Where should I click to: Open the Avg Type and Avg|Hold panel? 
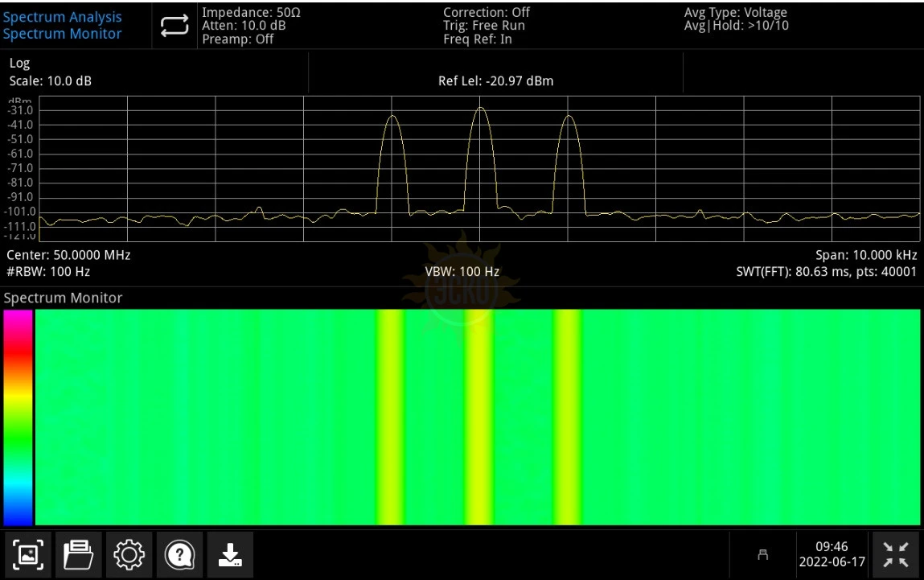click(735, 19)
